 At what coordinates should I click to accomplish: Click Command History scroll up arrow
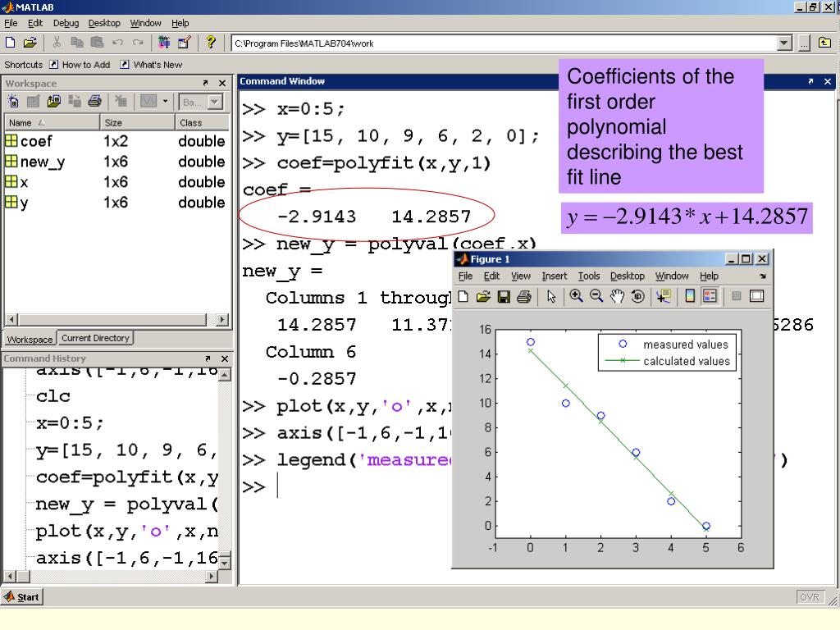(225, 374)
